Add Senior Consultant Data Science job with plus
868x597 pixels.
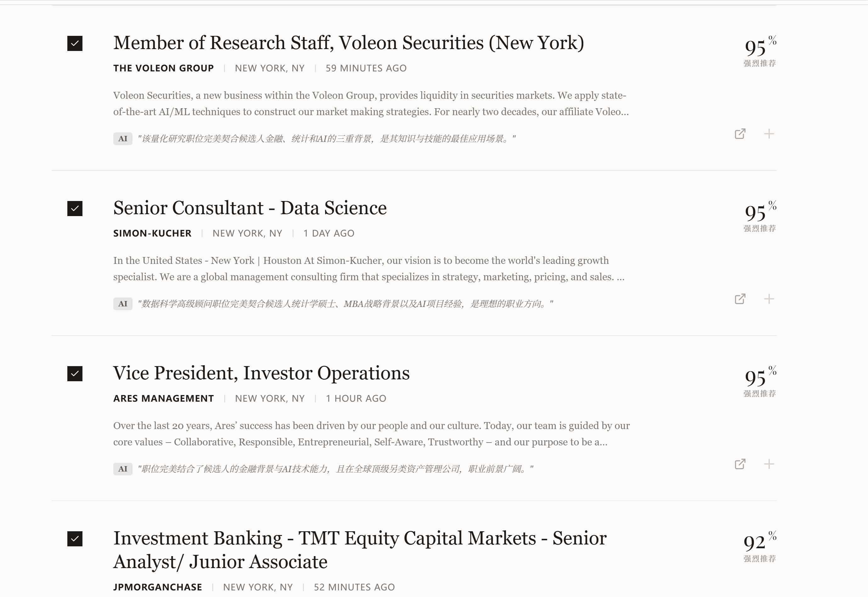pyautogui.click(x=769, y=299)
